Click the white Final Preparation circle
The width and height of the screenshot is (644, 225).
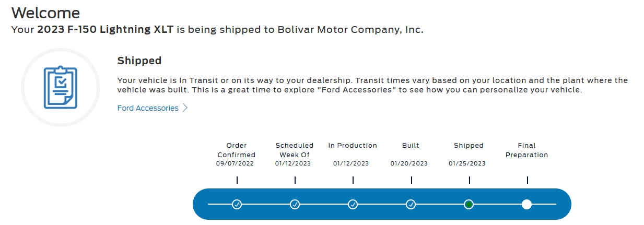coord(526,204)
